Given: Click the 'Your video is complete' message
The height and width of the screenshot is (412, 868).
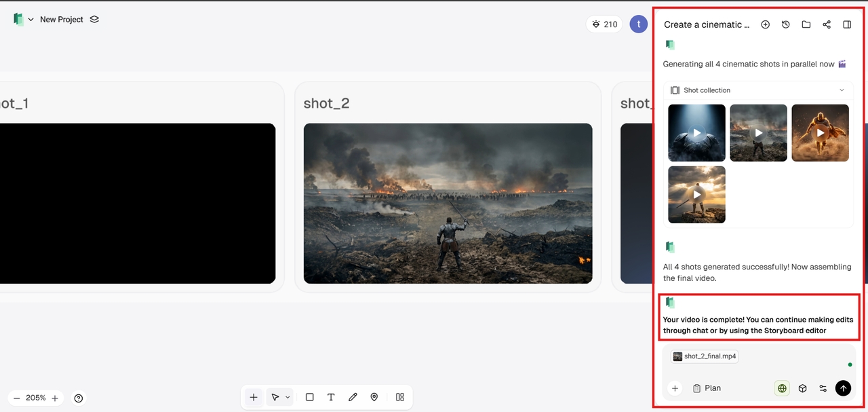Looking at the screenshot, I should pyautogui.click(x=758, y=324).
